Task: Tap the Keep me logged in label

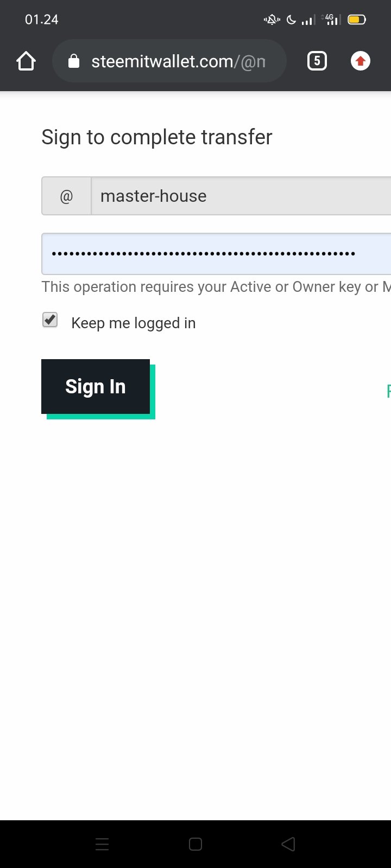Action: [134, 323]
